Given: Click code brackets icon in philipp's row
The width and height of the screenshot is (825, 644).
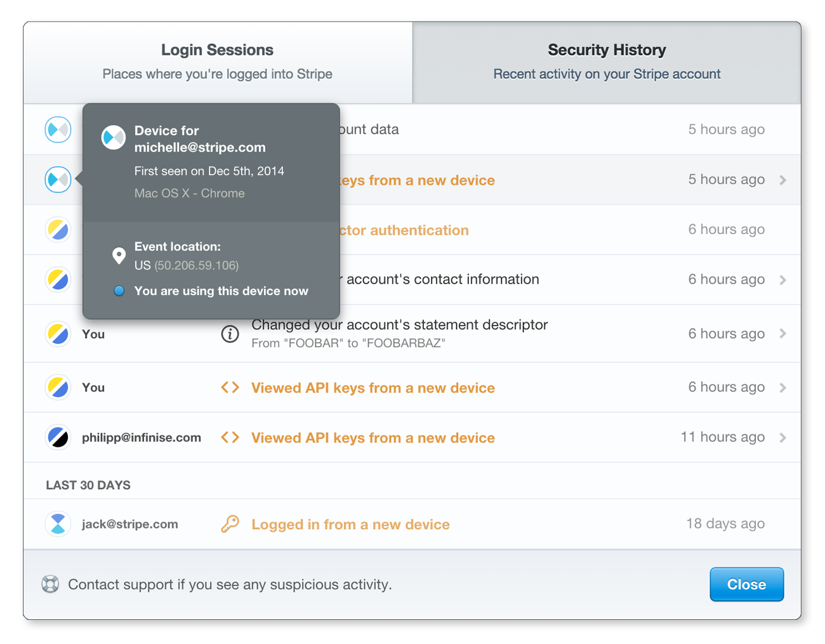Looking at the screenshot, I should click(230, 438).
